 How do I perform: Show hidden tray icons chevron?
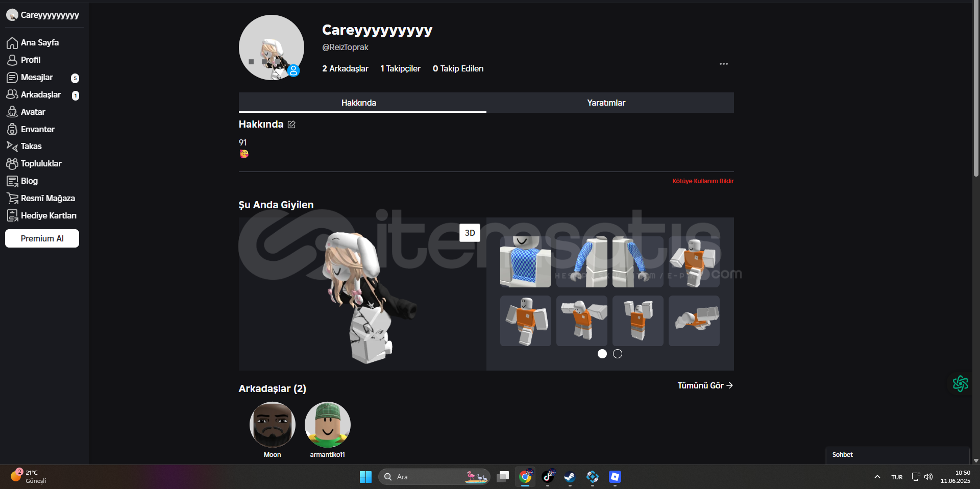pyautogui.click(x=877, y=477)
